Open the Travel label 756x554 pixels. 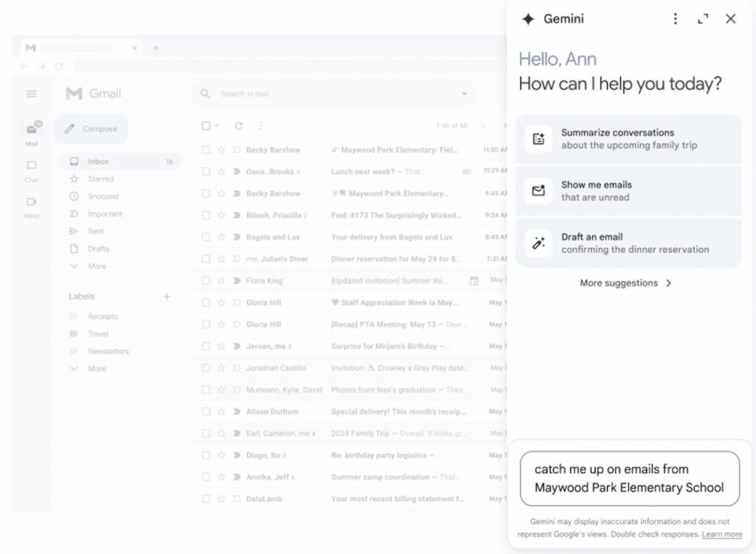120,333
